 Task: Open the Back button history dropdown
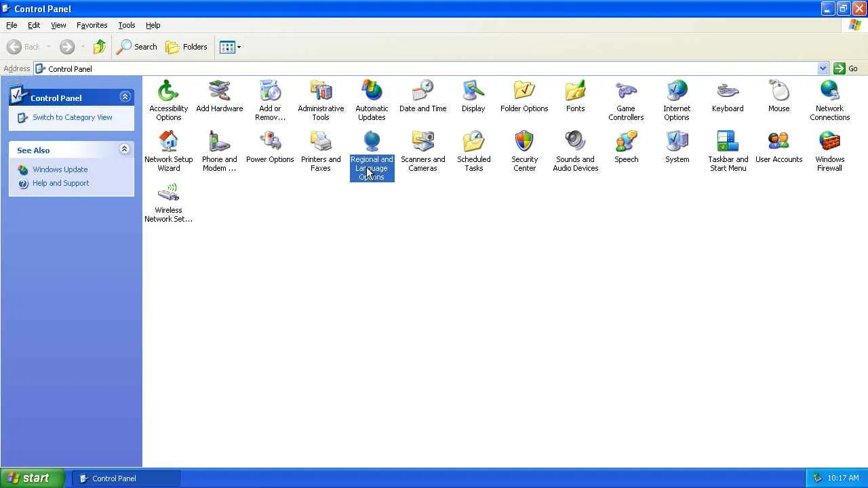(x=49, y=47)
